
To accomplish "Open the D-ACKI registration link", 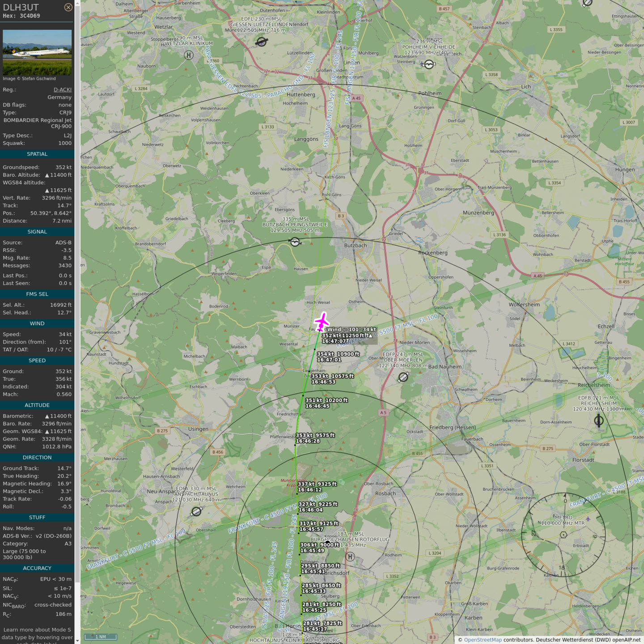I will [62, 90].
